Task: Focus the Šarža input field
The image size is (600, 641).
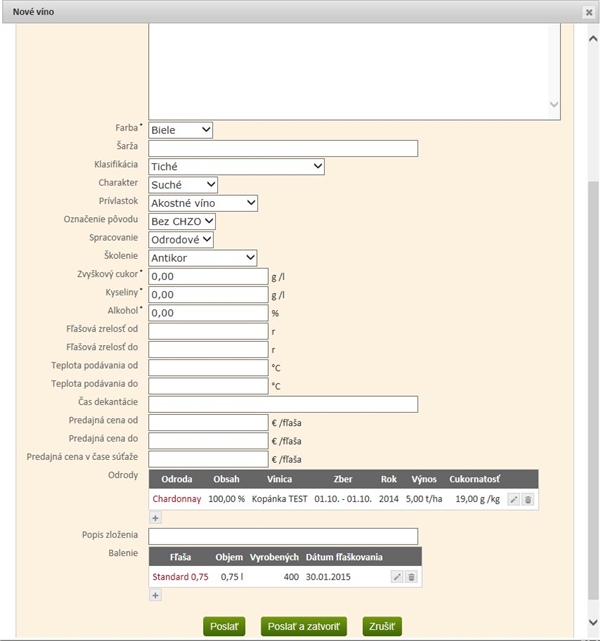Action: 283,148
